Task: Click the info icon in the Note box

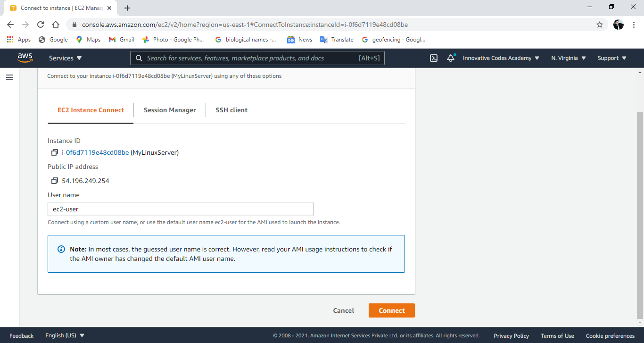Action: tap(60, 249)
